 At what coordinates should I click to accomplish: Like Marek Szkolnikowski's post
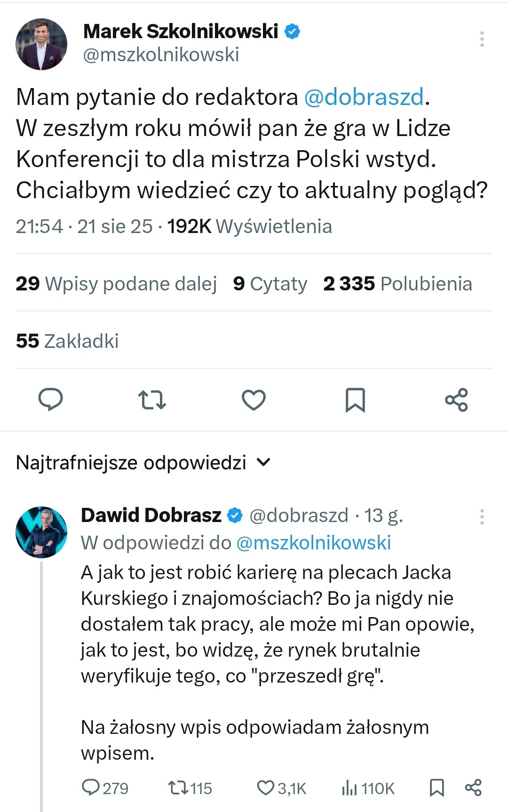[x=254, y=400]
